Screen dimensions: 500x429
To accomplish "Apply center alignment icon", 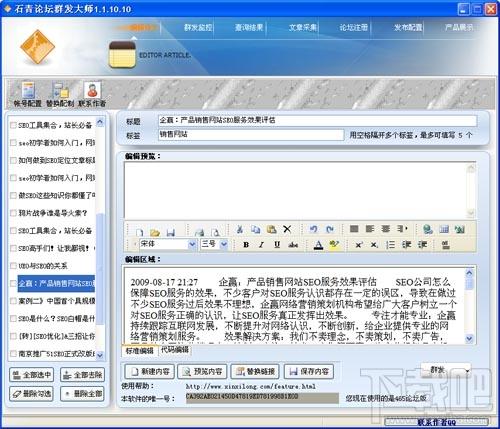I will point(386,229).
